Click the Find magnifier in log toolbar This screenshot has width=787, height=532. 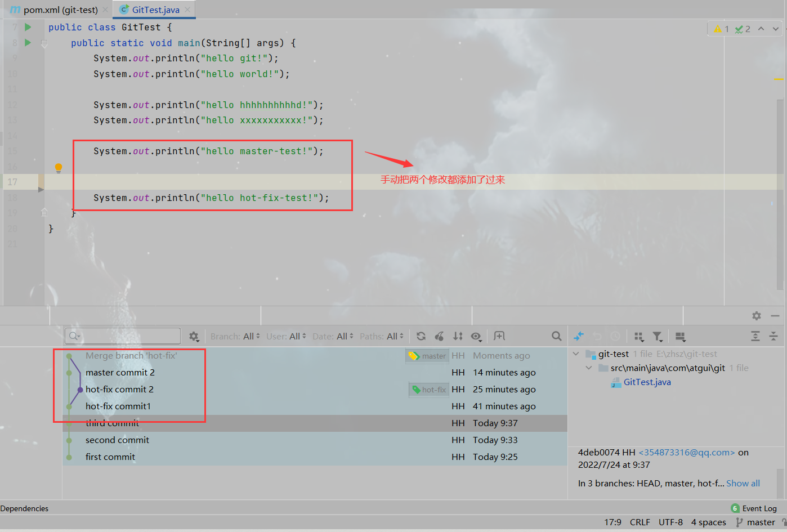click(x=557, y=336)
